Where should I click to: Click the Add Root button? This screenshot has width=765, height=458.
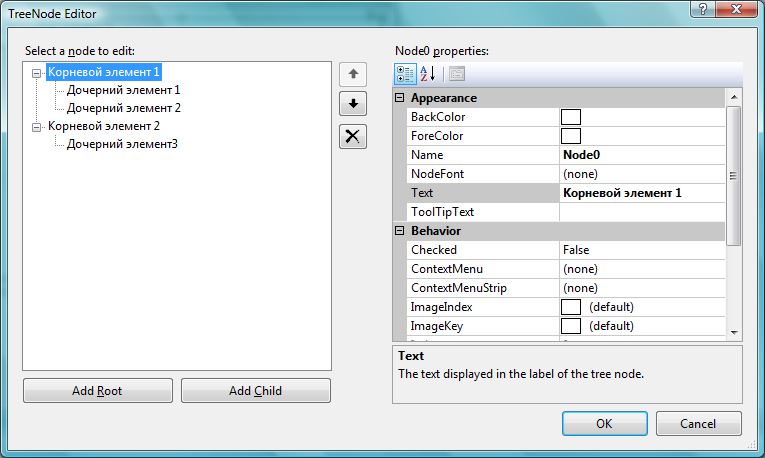(97, 391)
